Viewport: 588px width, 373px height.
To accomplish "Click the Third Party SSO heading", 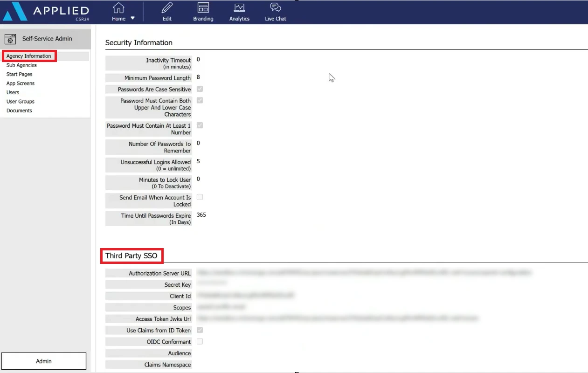I will (x=131, y=256).
